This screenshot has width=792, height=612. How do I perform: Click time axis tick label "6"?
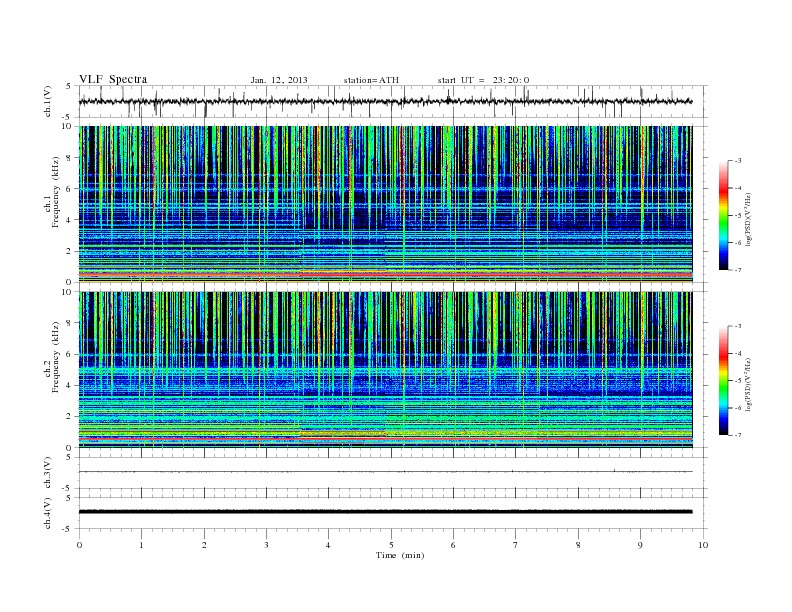click(x=453, y=545)
